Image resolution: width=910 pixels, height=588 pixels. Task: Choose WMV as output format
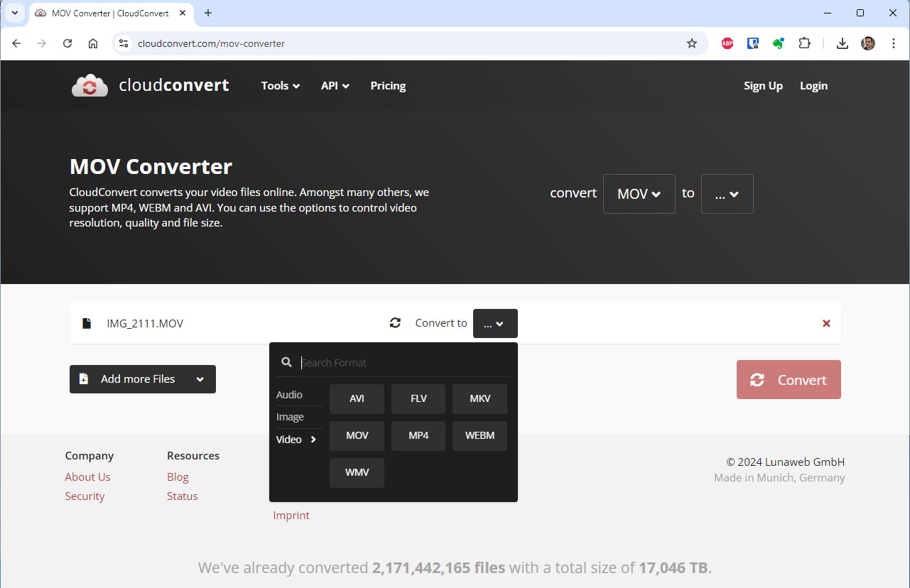(x=357, y=473)
